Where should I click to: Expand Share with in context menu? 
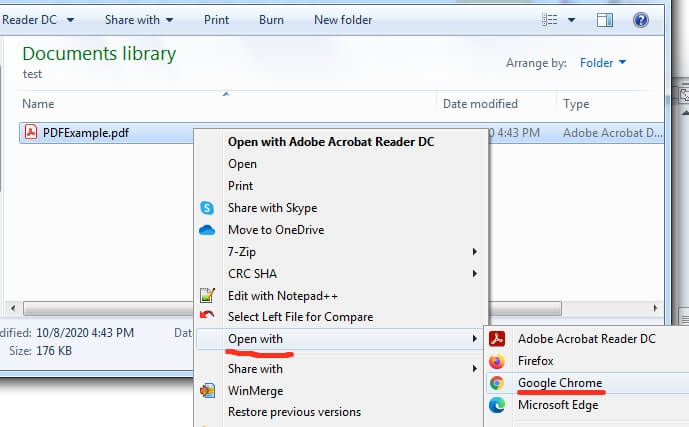click(341, 369)
